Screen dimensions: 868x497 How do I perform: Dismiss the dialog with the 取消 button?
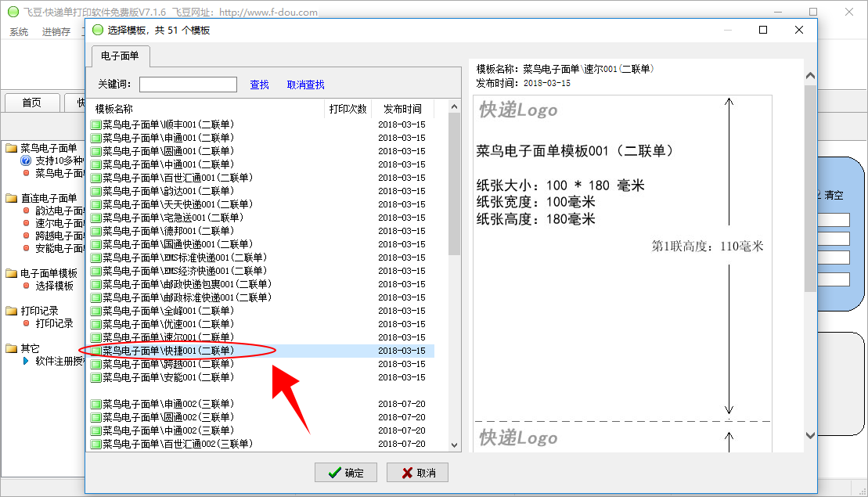(x=418, y=473)
